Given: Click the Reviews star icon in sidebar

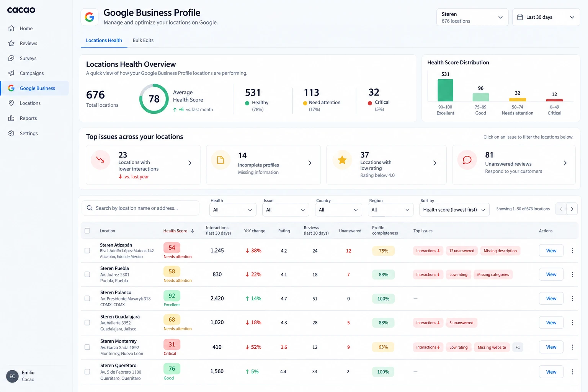Looking at the screenshot, I should coord(11,43).
